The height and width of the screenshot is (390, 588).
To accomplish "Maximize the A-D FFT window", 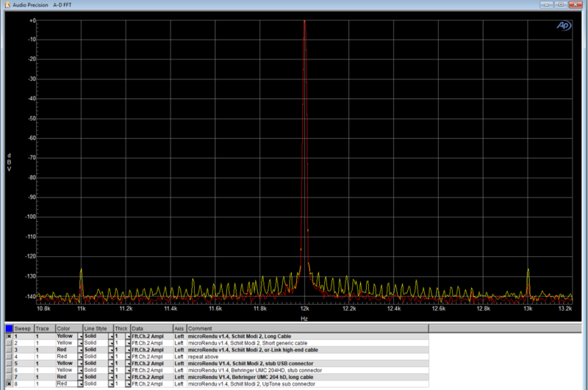I will 559,4.
